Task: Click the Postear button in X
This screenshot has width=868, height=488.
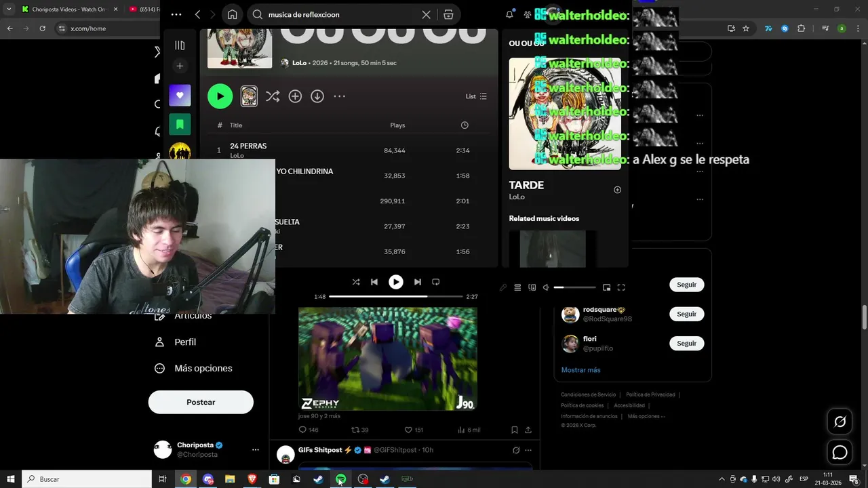Action: click(201, 402)
